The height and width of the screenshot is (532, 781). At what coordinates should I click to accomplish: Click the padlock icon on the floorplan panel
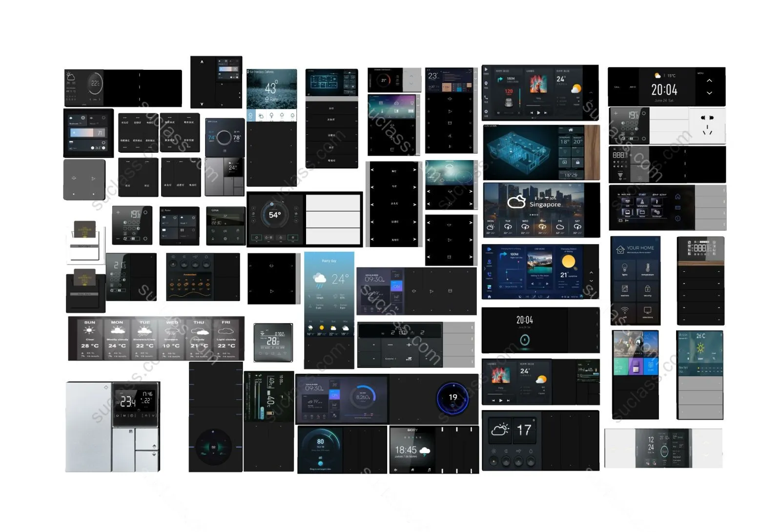coord(577,162)
